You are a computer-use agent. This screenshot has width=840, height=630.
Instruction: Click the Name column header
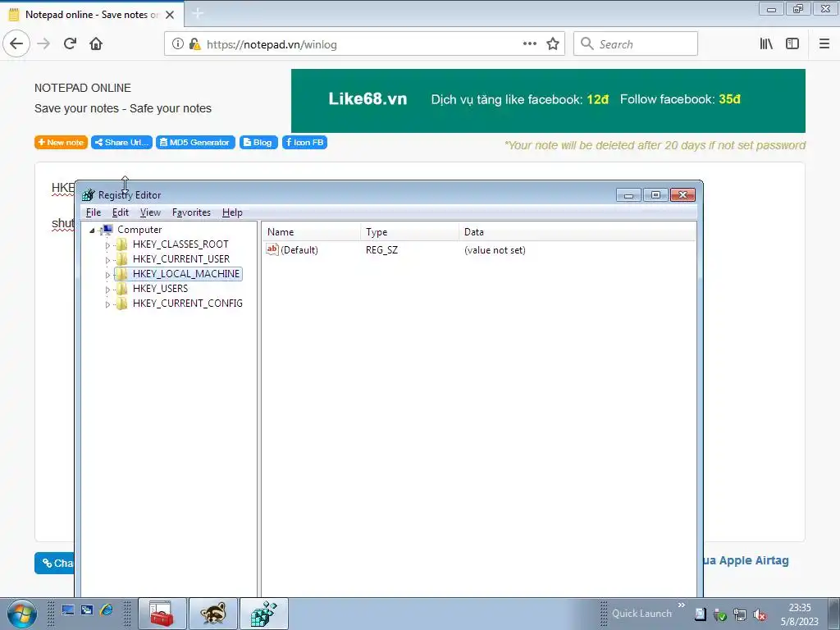point(311,232)
